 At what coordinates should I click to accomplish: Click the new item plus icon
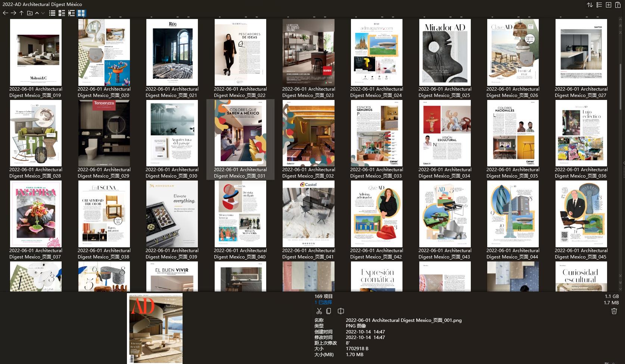pyautogui.click(x=608, y=5)
